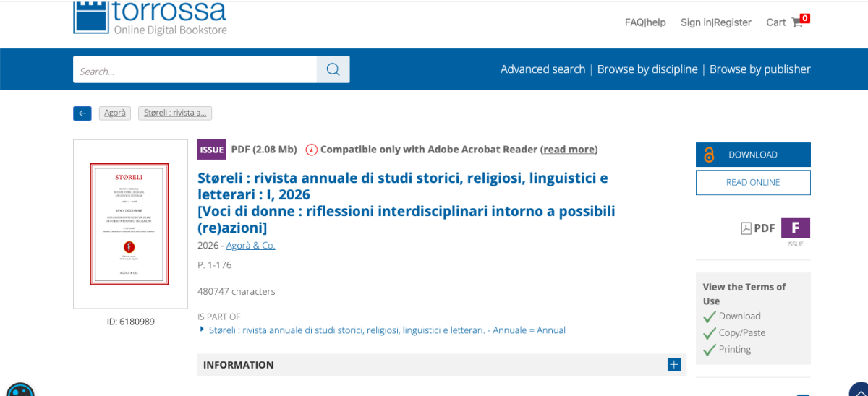This screenshot has height=396, width=868.
Task: Click the back arrow button
Action: (82, 113)
